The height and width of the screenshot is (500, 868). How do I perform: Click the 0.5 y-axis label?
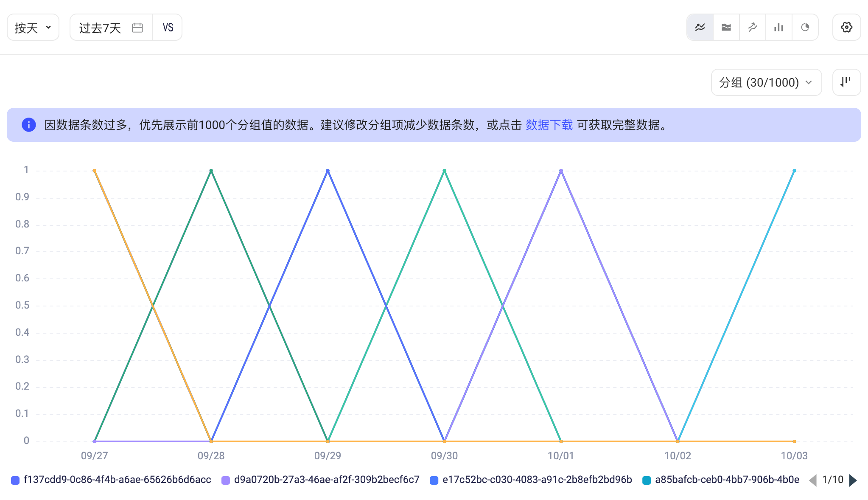[22, 305]
